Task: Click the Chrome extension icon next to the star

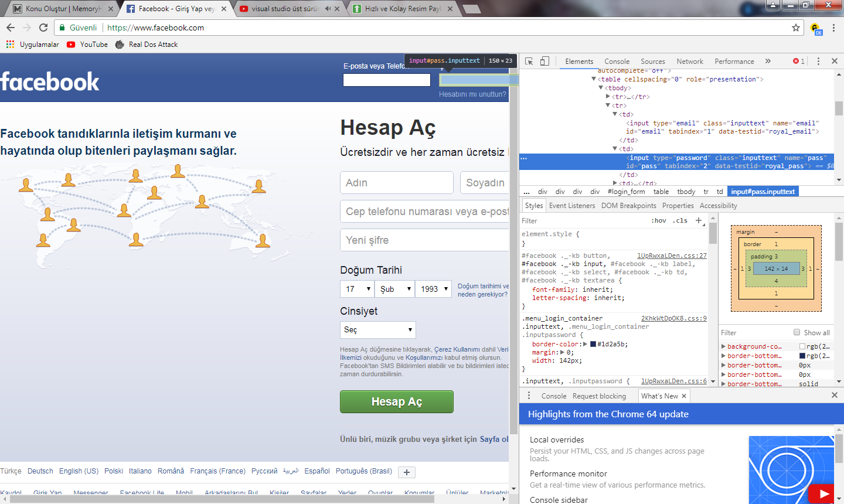Action: click(815, 28)
